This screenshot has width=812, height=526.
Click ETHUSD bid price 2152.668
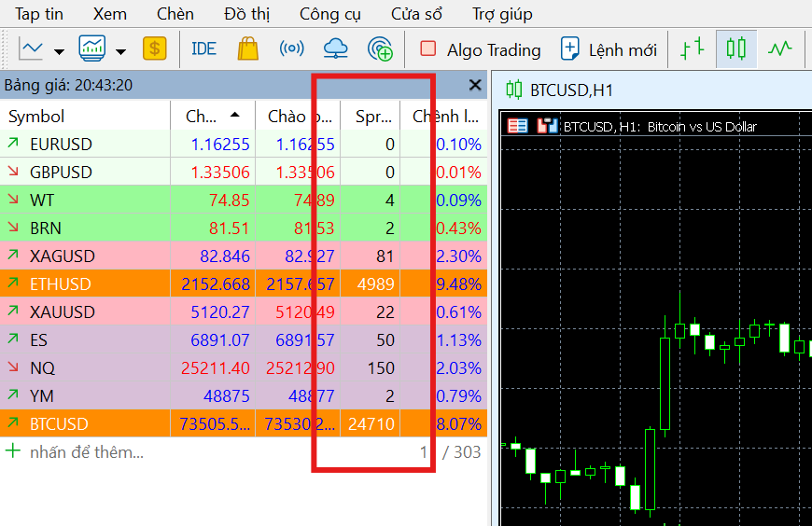(x=216, y=284)
